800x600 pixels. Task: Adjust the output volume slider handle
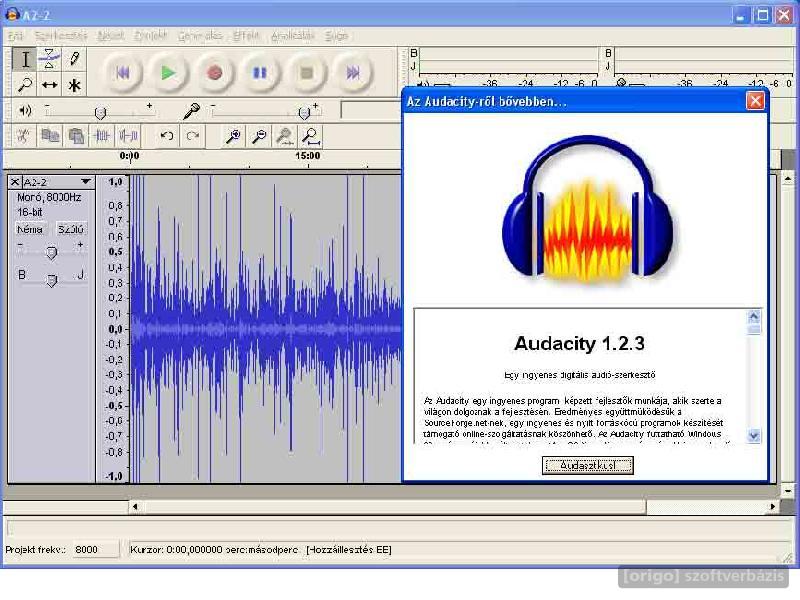click(x=101, y=113)
